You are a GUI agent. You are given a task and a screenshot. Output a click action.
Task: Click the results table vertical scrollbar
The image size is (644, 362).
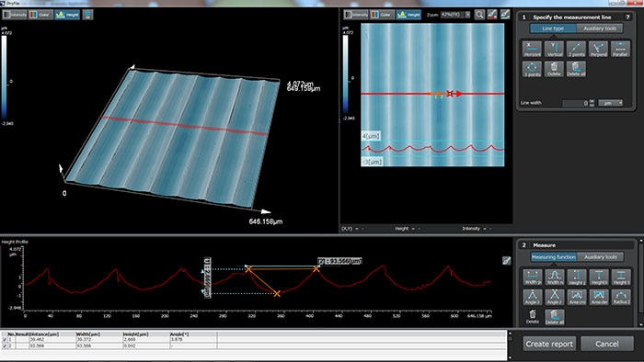tap(510, 345)
